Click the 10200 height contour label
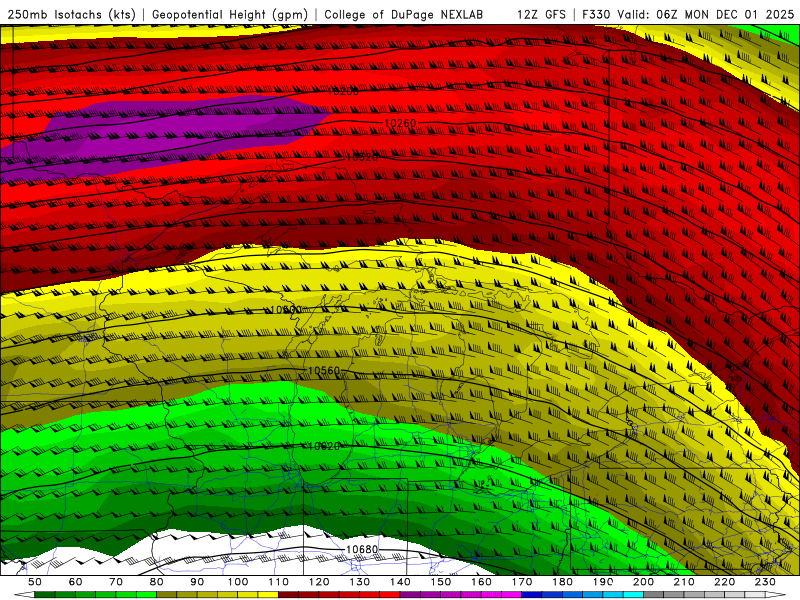 pos(343,92)
